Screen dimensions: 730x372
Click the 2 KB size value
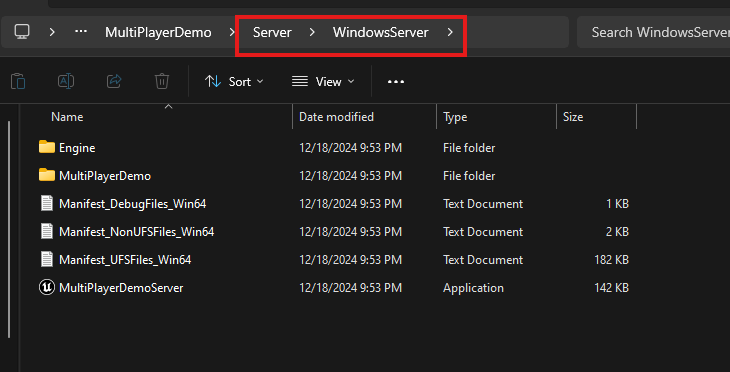(x=617, y=232)
